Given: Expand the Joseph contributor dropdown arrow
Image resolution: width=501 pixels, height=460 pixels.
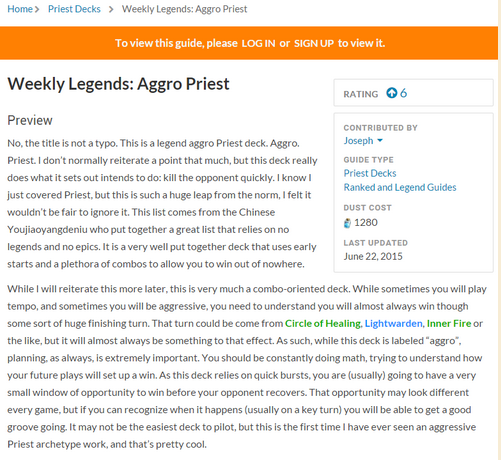Looking at the screenshot, I should point(380,141).
